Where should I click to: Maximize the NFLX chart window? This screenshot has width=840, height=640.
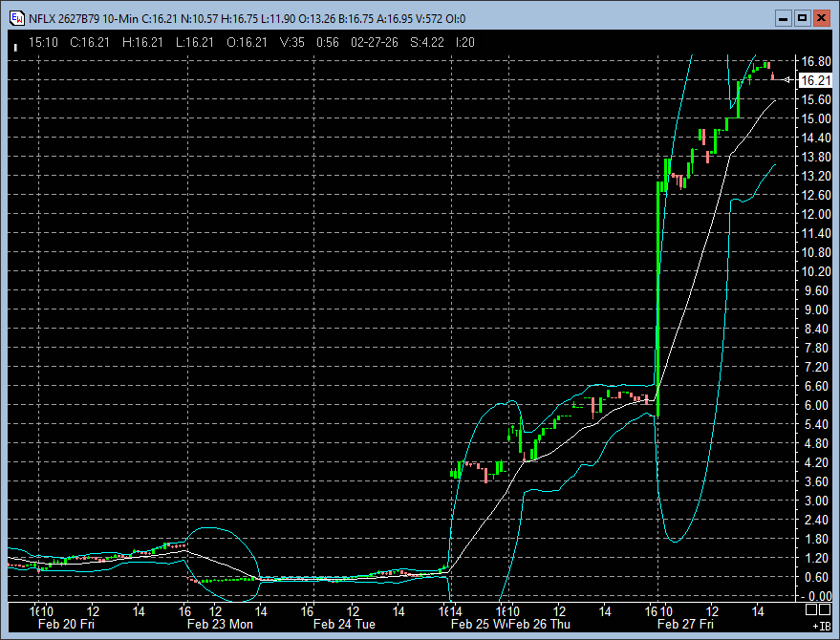click(802, 17)
